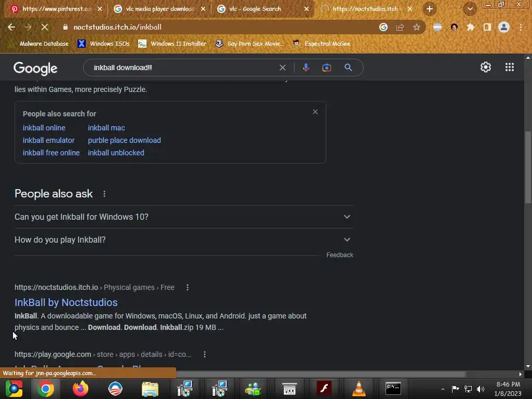Image resolution: width=532 pixels, height=399 pixels.
Task: Click the volume speaker tray icon
Action: click(x=481, y=389)
